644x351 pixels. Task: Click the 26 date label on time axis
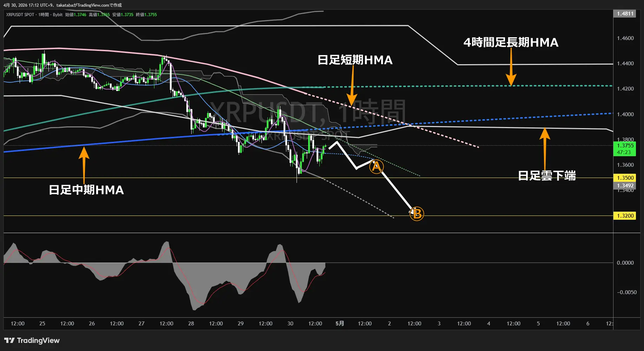pyautogui.click(x=92, y=324)
